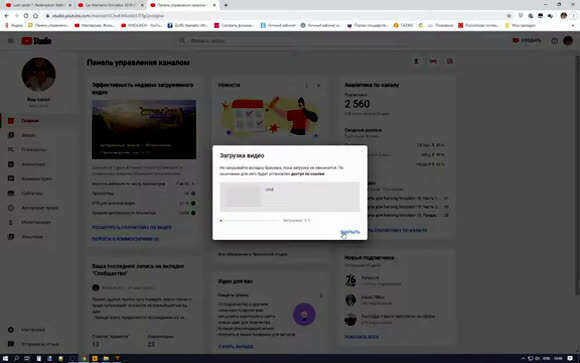This screenshot has width=580, height=363.
Task: Close the active YouTube Studio browser tab
Action: [x=214, y=5]
